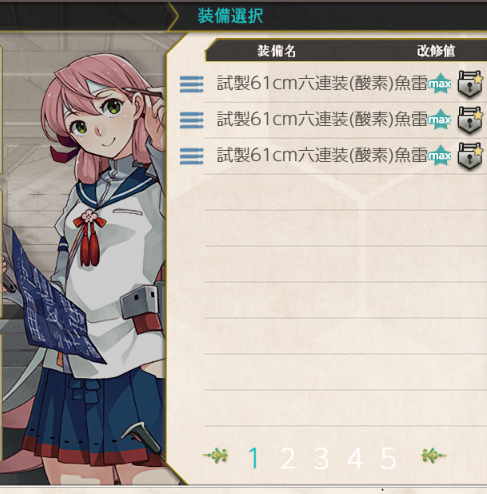
Task: Select the third 試製61cm六連装(酸素)魚雷 entry
Action: coord(322,155)
